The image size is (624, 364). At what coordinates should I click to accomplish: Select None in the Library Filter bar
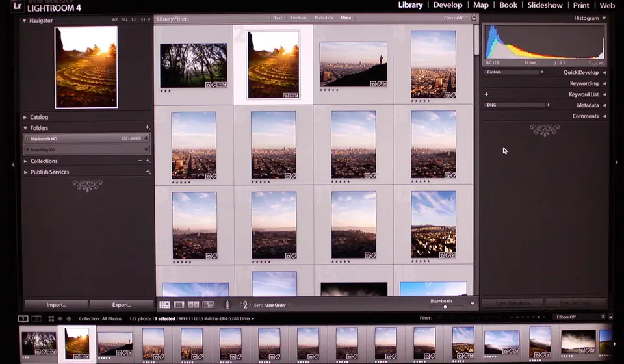(x=345, y=18)
